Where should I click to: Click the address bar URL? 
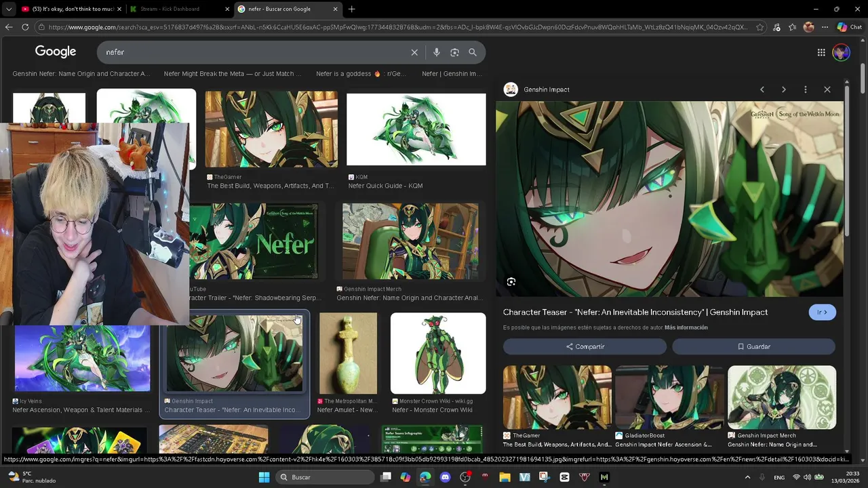[x=397, y=27]
